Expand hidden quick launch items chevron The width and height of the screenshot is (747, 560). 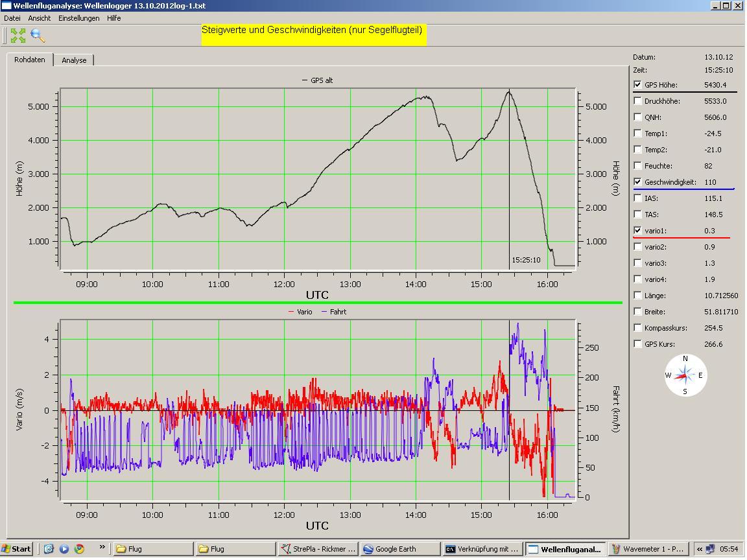pos(102,548)
